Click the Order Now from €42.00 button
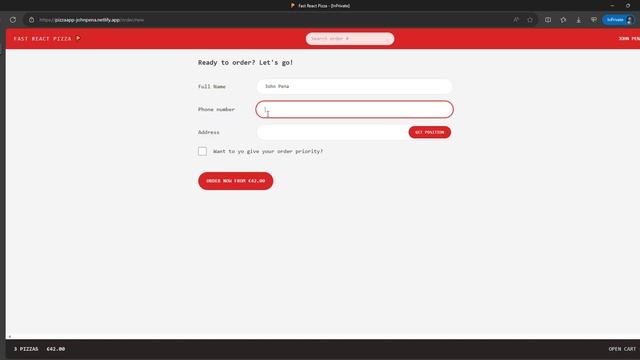The width and height of the screenshot is (640, 360). (236, 181)
